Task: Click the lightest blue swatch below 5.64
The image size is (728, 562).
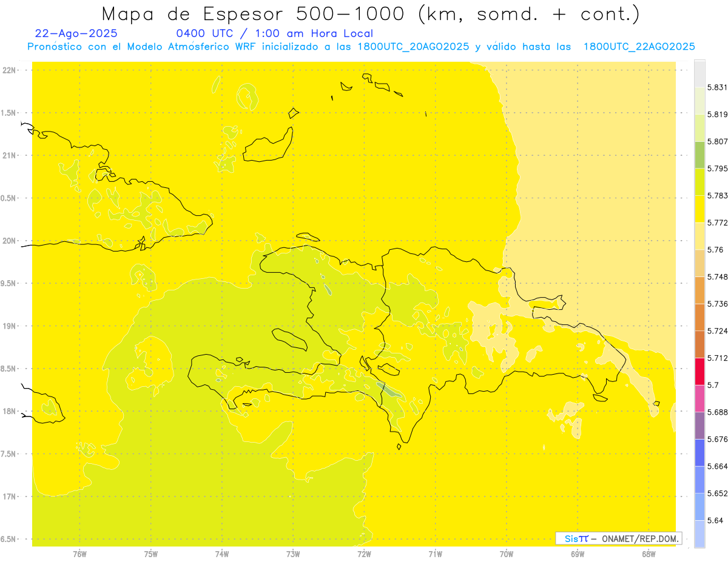Action: (699, 534)
